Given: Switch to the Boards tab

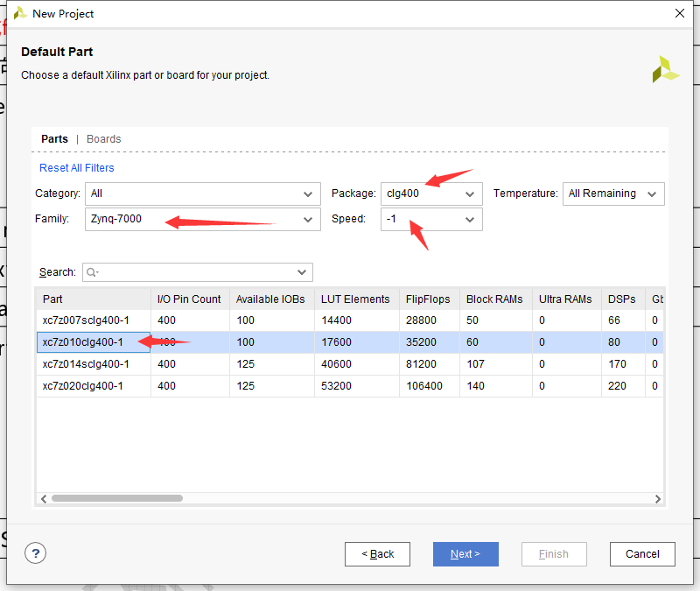Looking at the screenshot, I should coord(103,139).
